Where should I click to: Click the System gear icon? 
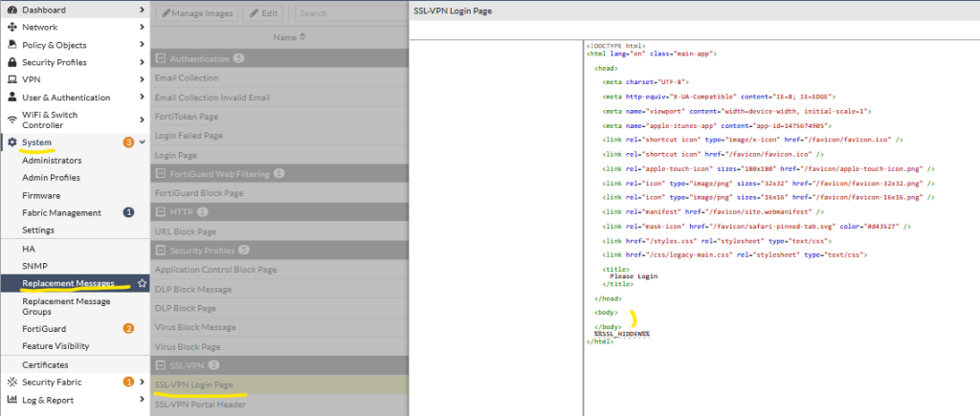(x=11, y=142)
